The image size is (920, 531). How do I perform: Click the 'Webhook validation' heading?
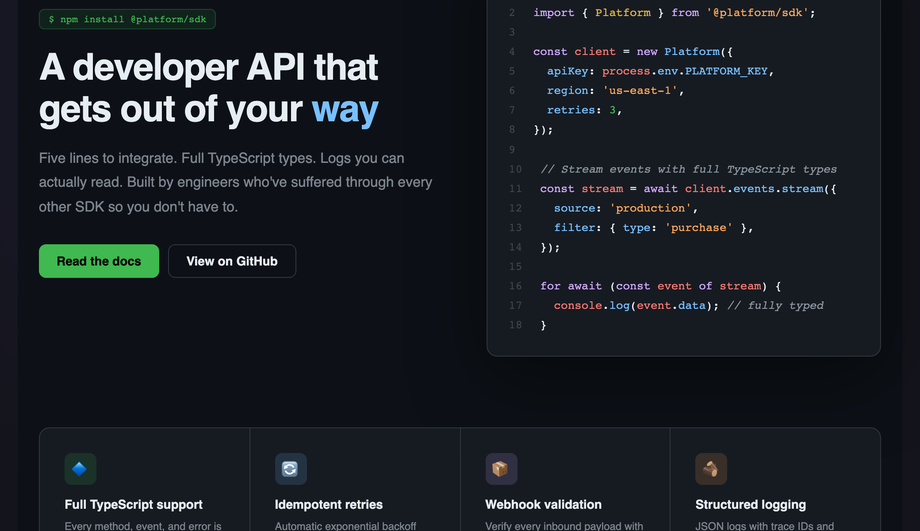click(543, 505)
